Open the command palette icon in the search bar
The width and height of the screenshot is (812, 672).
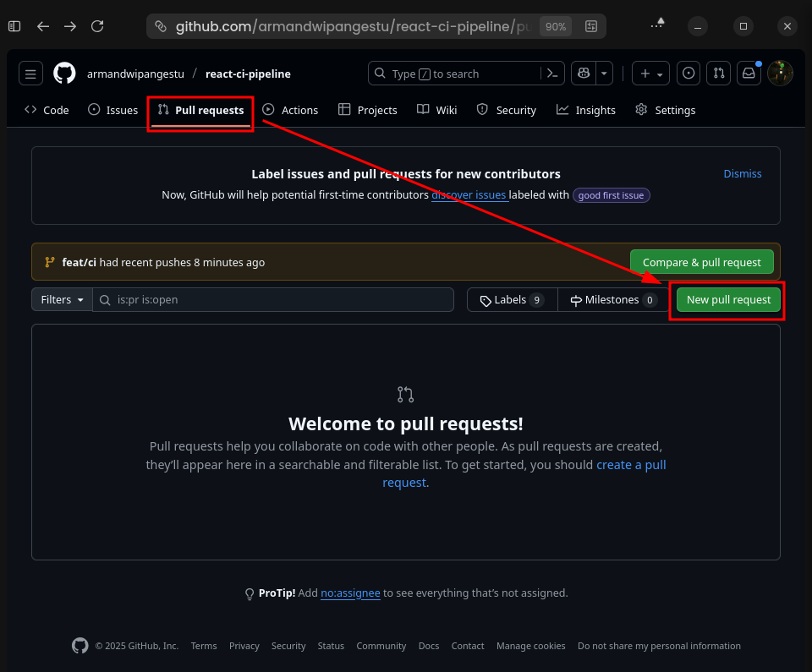[x=551, y=74]
